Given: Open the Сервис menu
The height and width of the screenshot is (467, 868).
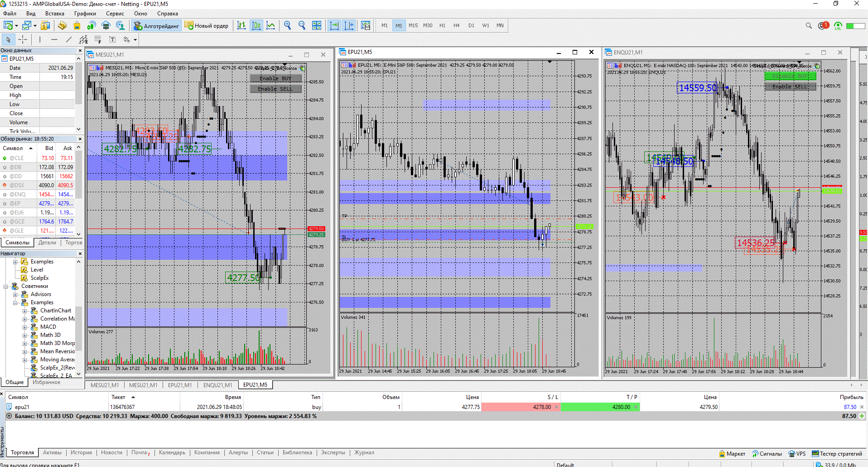Looking at the screenshot, I should pyautogui.click(x=115, y=14).
